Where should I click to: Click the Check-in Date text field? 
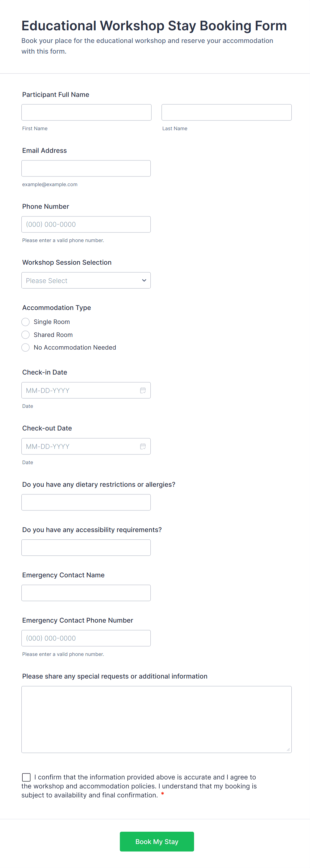point(79,390)
